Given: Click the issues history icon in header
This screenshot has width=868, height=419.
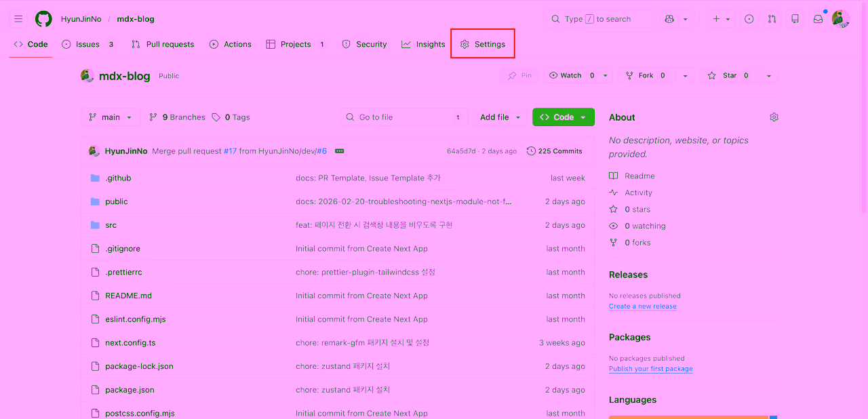Looking at the screenshot, I should click(749, 18).
